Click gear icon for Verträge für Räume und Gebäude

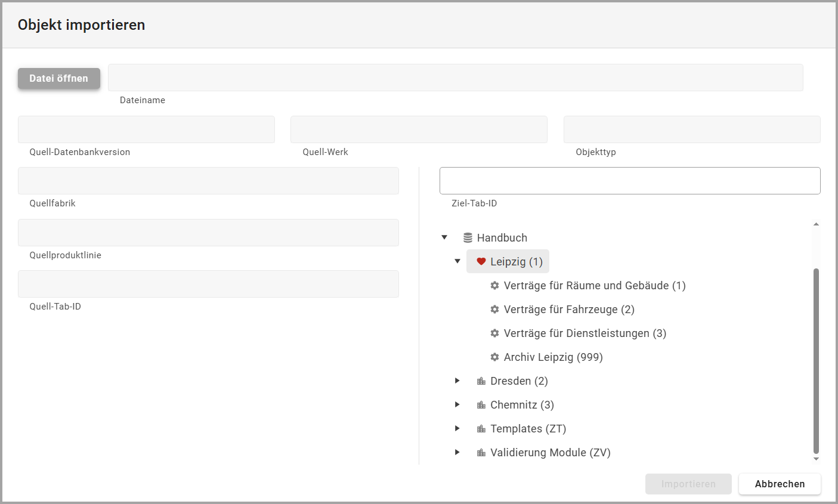pyautogui.click(x=494, y=286)
